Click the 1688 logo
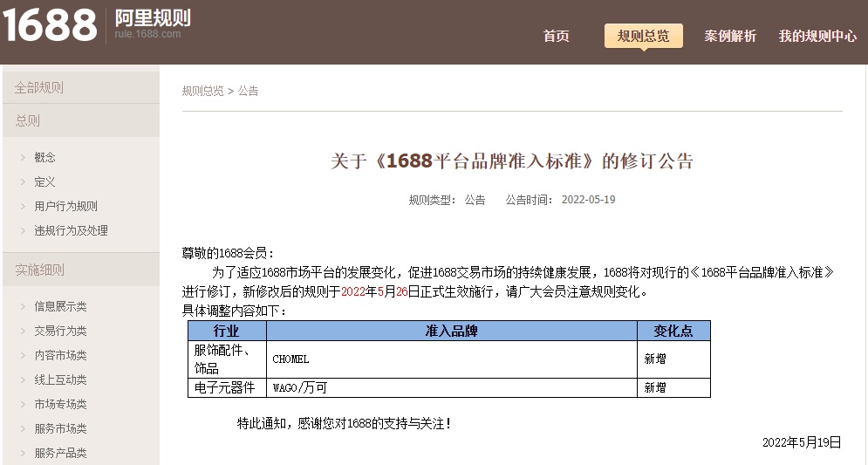This screenshot has height=465, width=868. coord(49,25)
